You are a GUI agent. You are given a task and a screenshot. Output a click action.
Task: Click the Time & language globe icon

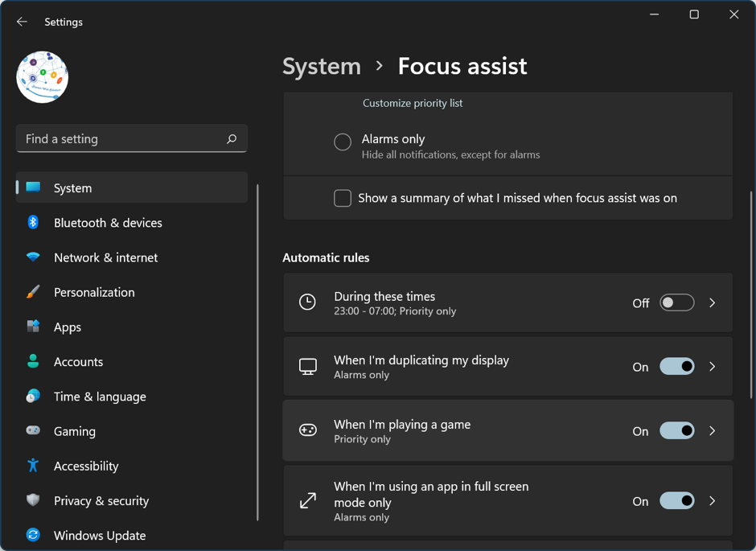[33, 396]
